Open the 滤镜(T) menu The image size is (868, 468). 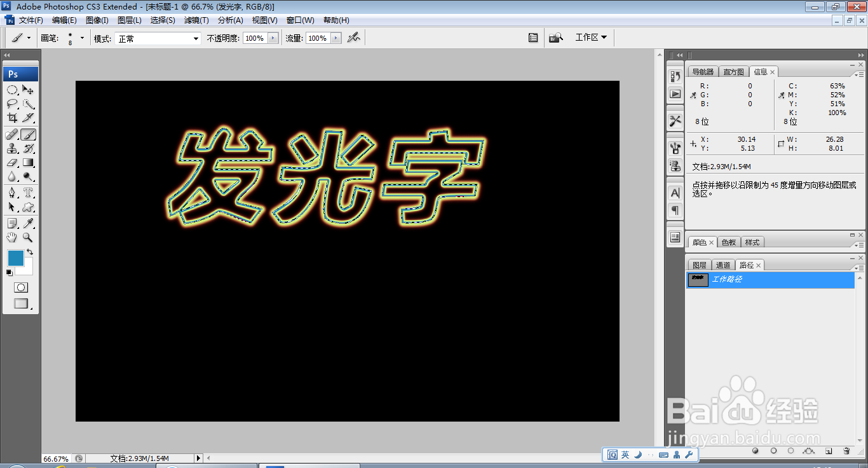pyautogui.click(x=196, y=20)
